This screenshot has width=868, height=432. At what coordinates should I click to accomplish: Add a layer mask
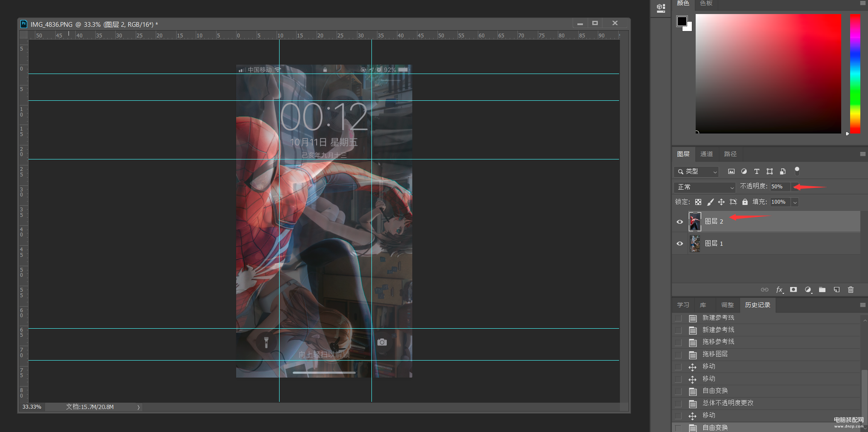pos(794,290)
